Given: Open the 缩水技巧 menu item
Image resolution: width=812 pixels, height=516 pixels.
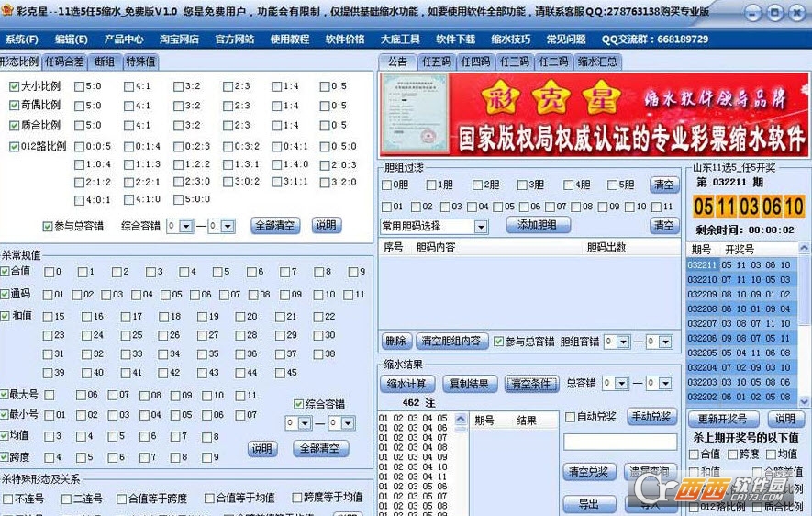Looking at the screenshot, I should pyautogui.click(x=511, y=39).
